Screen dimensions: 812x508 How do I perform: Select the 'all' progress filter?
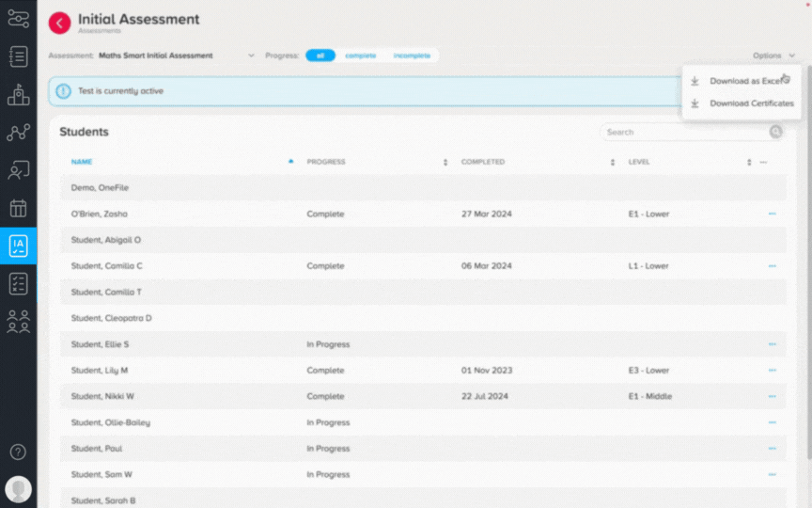tap(320, 56)
